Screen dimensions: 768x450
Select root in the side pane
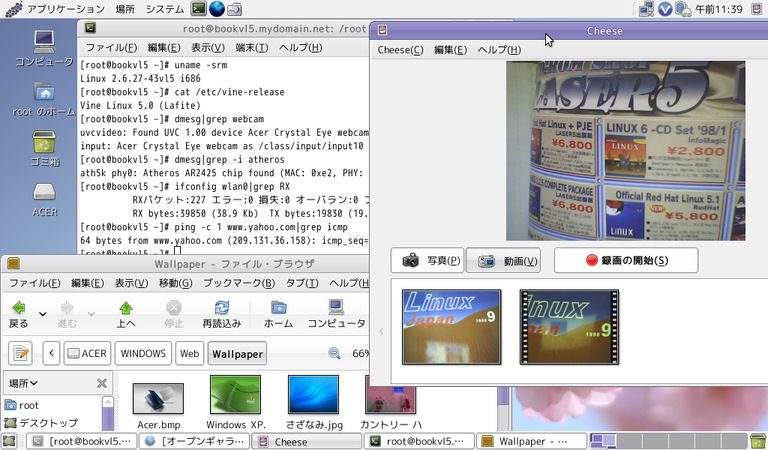click(x=23, y=405)
